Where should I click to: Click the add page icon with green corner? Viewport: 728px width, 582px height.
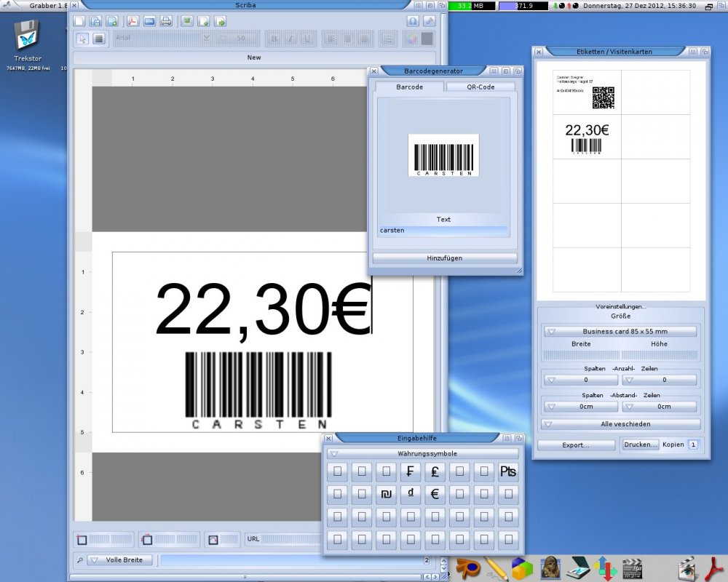click(203, 21)
